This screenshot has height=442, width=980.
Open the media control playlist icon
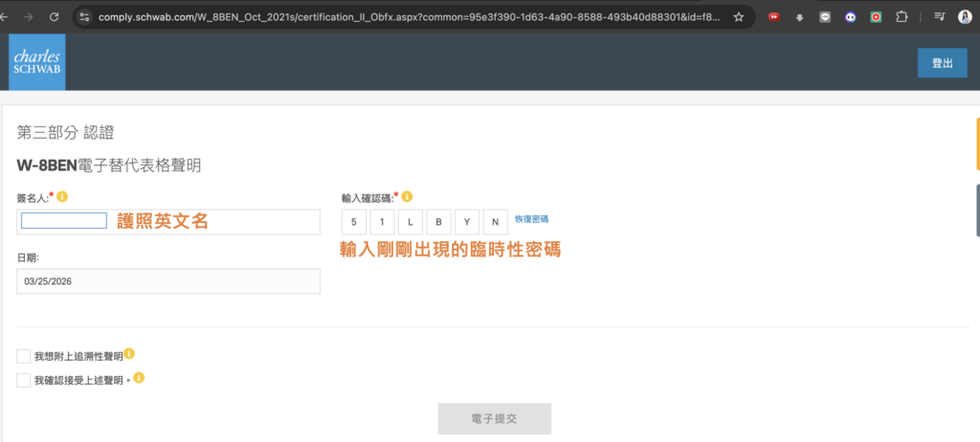coord(939,17)
